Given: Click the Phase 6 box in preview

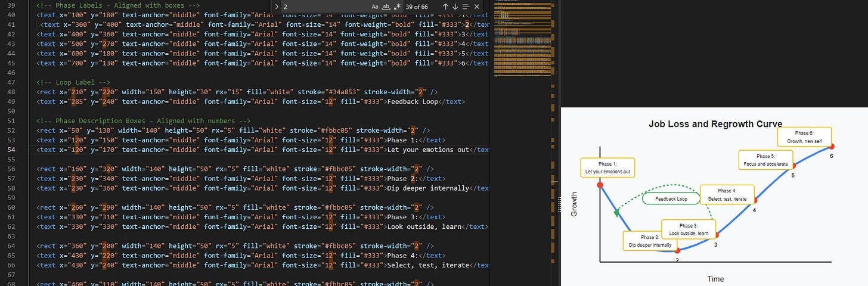Looking at the screenshot, I should click(x=804, y=137).
